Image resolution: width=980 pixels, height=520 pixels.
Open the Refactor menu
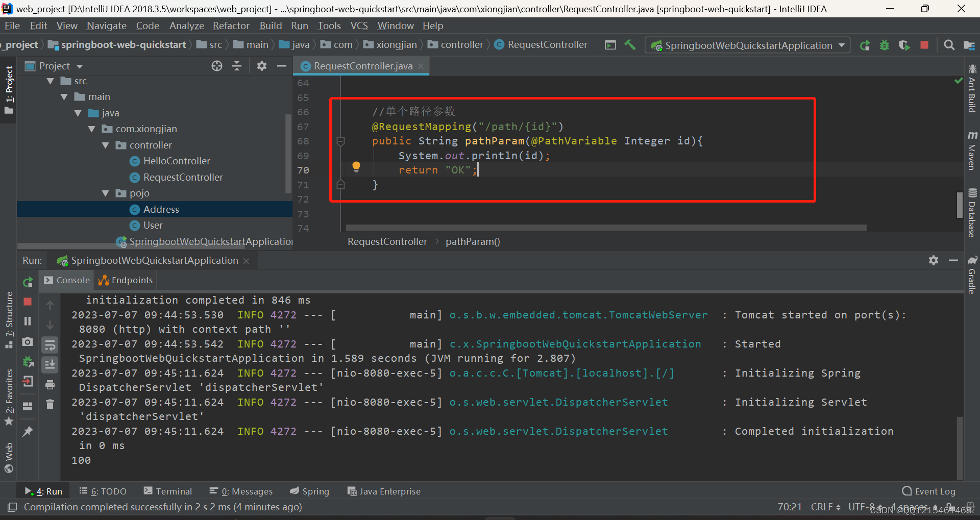(x=231, y=26)
